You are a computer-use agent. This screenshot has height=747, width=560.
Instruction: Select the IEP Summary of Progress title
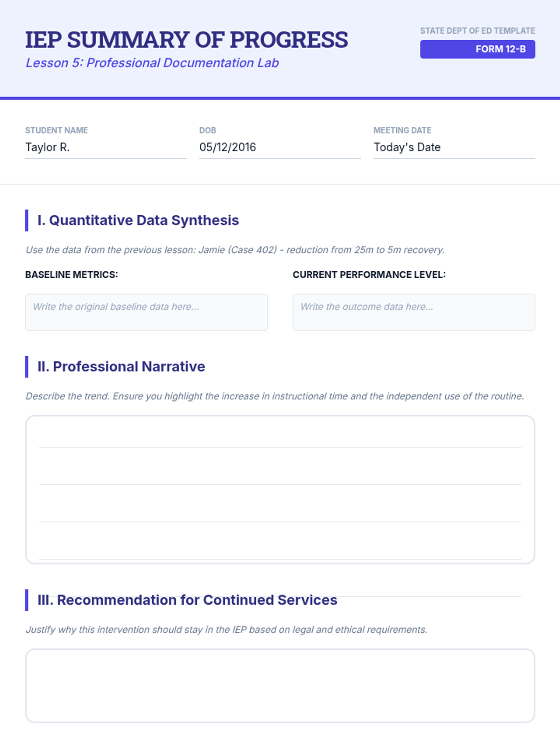click(187, 40)
